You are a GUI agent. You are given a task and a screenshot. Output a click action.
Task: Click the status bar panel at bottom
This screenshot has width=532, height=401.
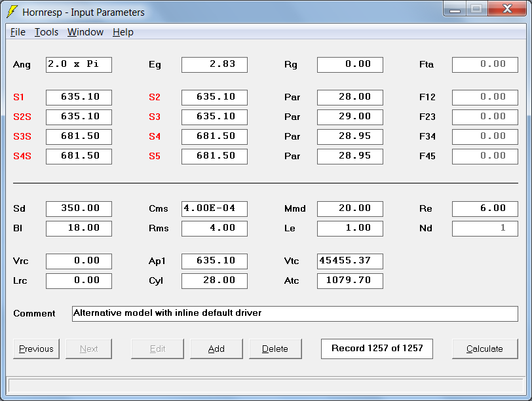coord(265,386)
